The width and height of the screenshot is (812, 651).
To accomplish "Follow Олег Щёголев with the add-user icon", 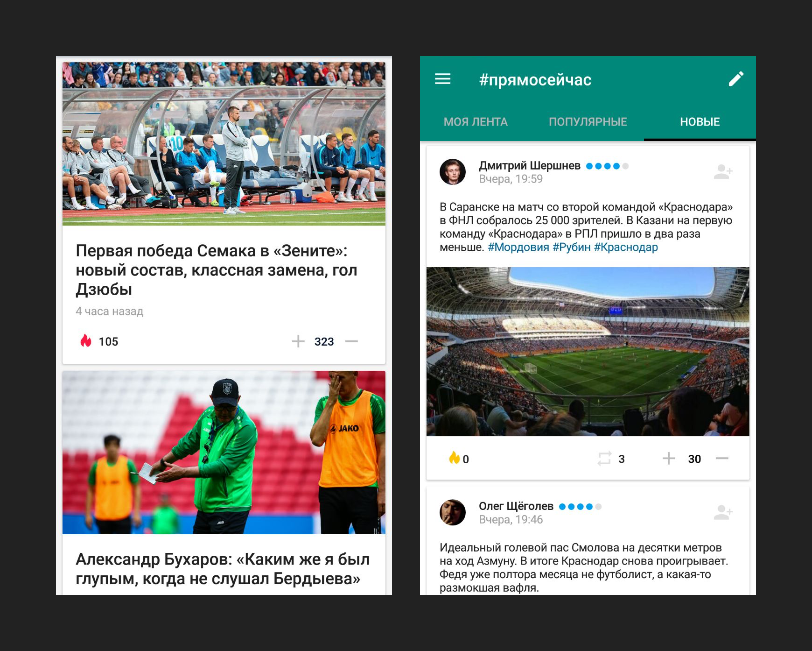I will pos(723,512).
